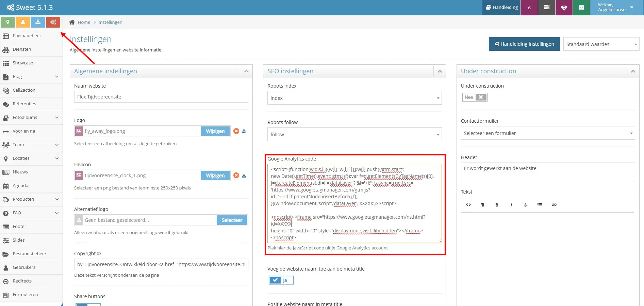
Task: Edit the Naam website field
Action: (x=161, y=97)
